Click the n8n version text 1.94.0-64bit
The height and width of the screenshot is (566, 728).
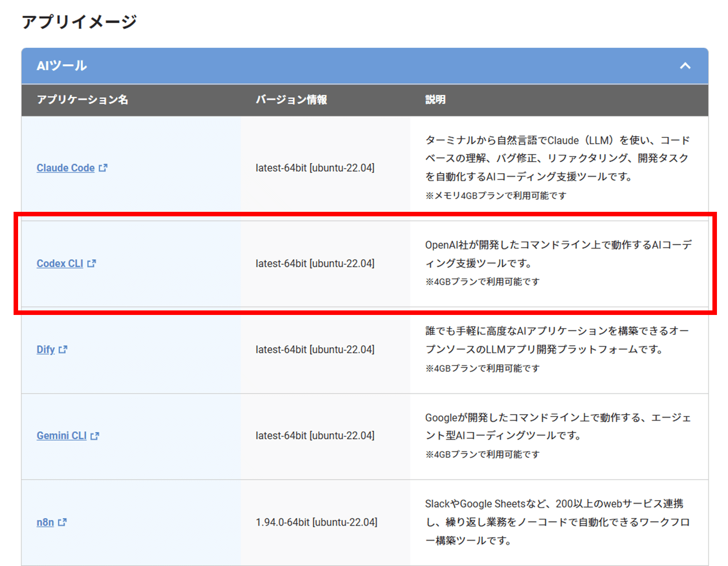(316, 522)
